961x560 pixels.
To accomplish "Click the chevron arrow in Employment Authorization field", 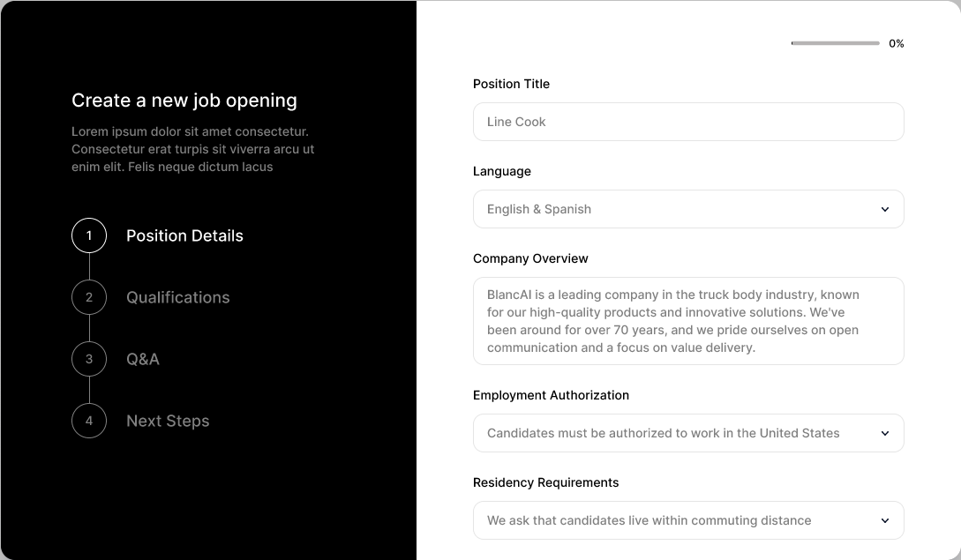I will 884,434.
